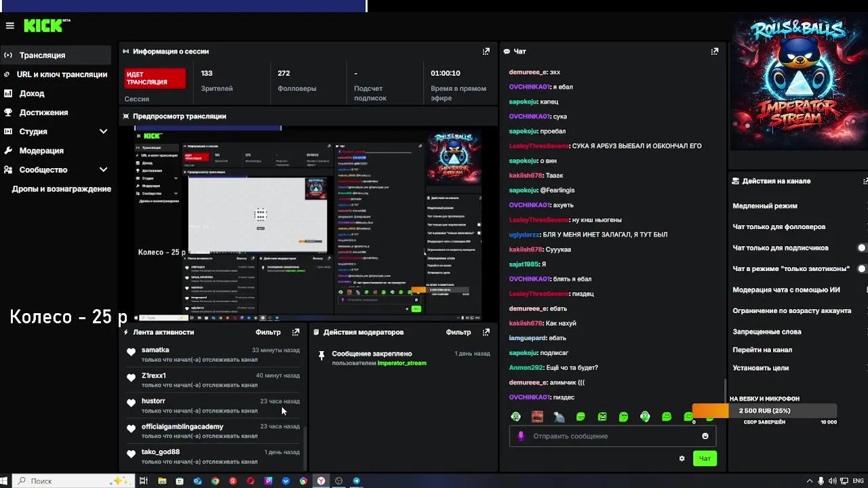Viewport: 868px width, 488px height.
Task: Open Дропы и вознаграждение page
Action: coord(61,189)
